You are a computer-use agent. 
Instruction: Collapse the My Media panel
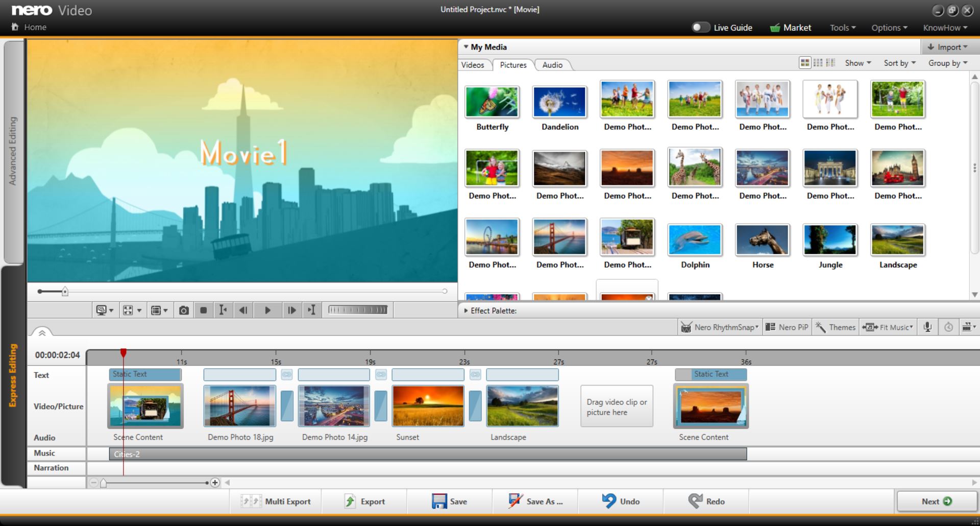point(465,47)
